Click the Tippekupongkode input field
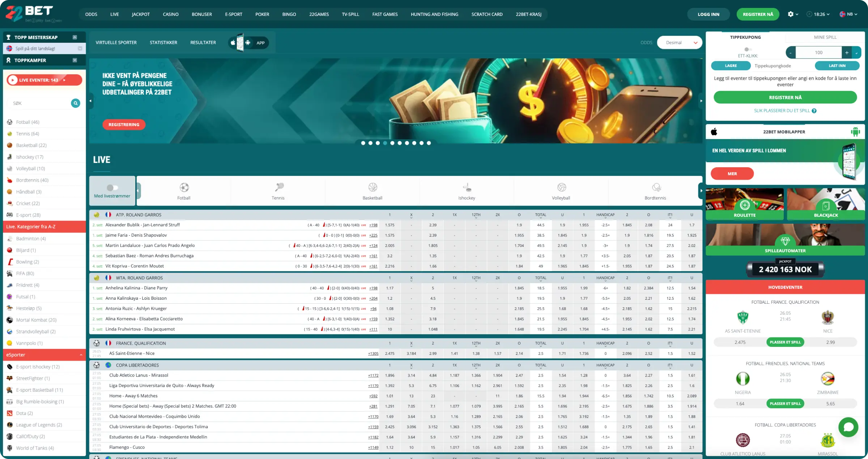Screen dimensions: 868x459 (x=783, y=66)
